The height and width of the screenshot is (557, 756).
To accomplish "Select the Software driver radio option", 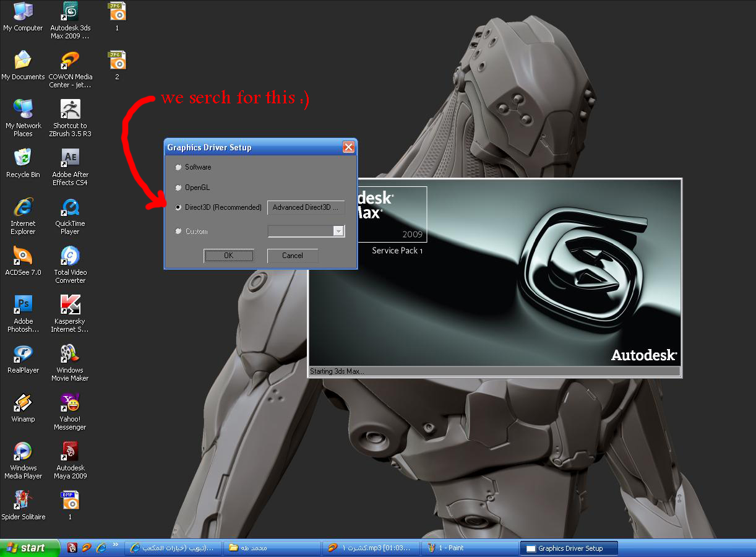I will pyautogui.click(x=179, y=167).
